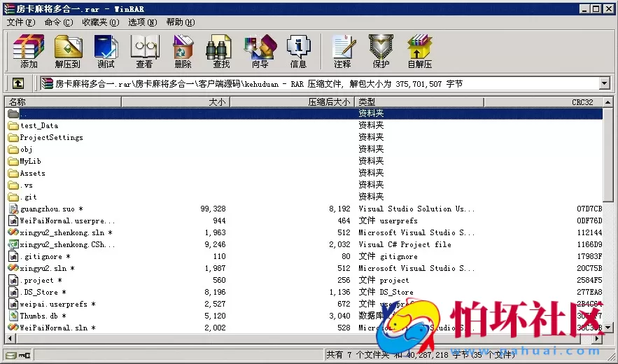
Task: Select the .git folder row
Action: click(x=304, y=197)
